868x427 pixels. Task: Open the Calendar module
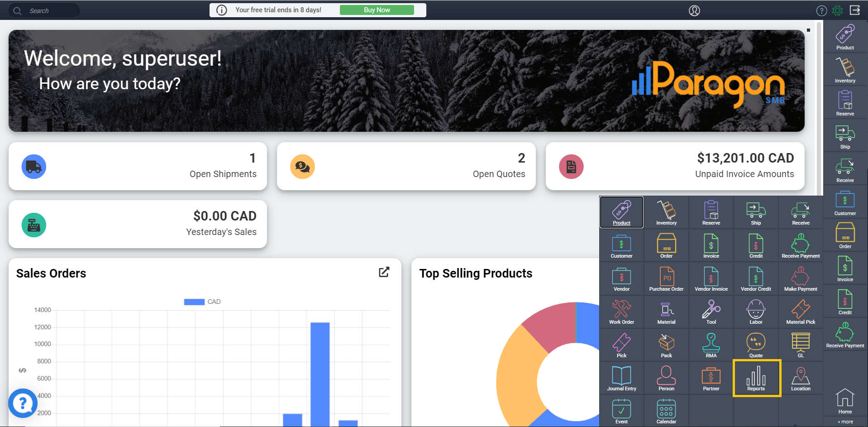click(x=666, y=411)
